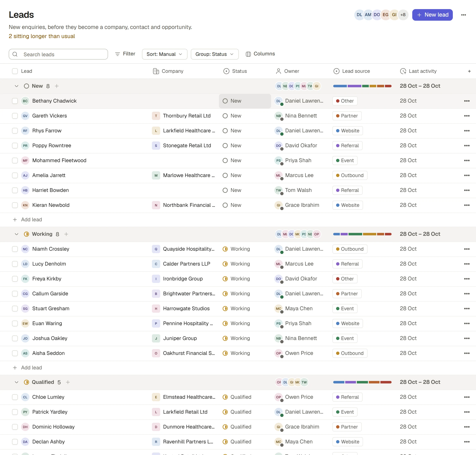
Task: Create a New lead
Action: [x=432, y=15]
